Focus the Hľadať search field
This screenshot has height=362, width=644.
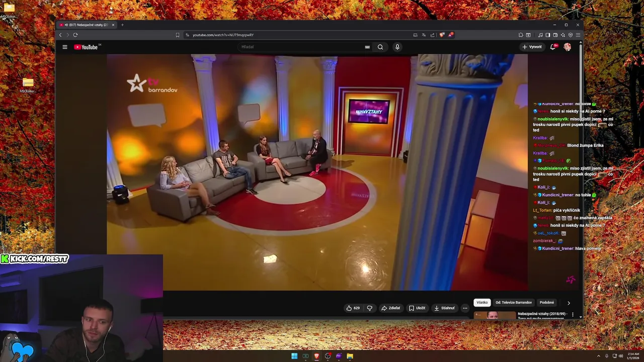point(302,47)
